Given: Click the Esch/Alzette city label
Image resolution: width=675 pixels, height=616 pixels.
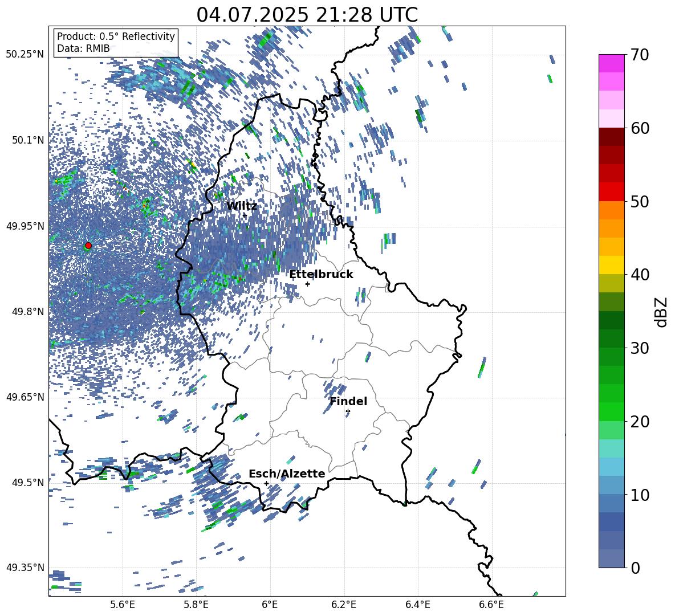Looking at the screenshot, I should (x=287, y=474).
